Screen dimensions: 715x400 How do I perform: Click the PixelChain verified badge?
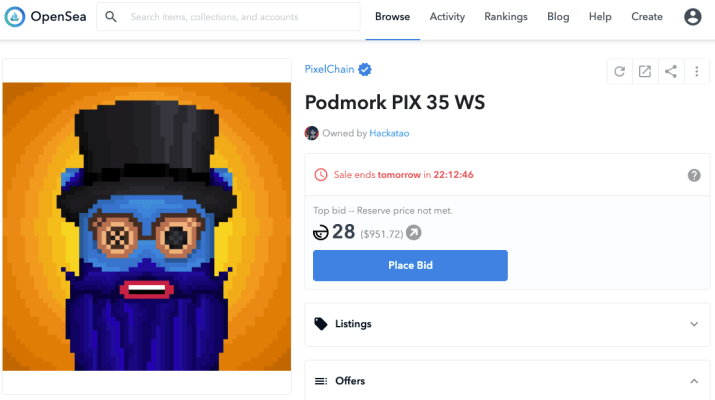(364, 69)
